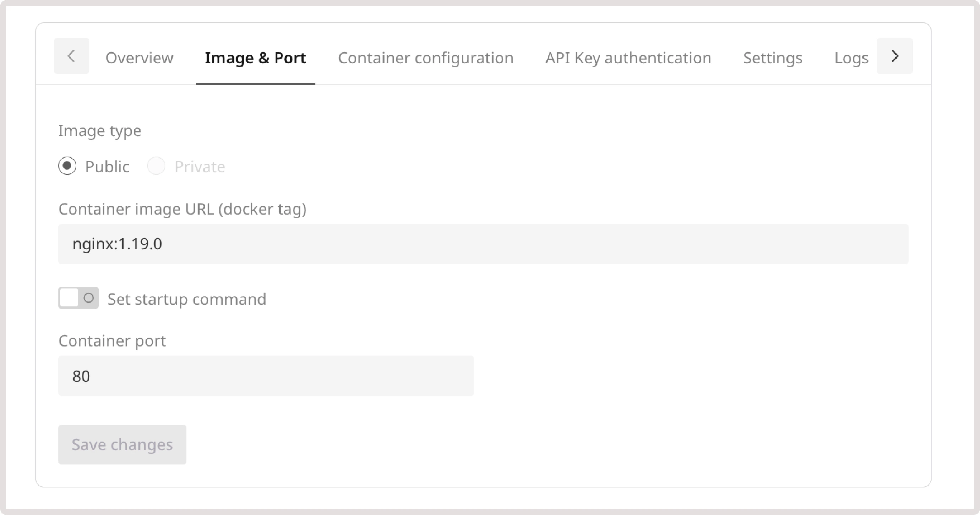Viewport: 980px width, 515px height.
Task: Edit the nginx:1.19.0 docker tag value
Action: (x=118, y=244)
